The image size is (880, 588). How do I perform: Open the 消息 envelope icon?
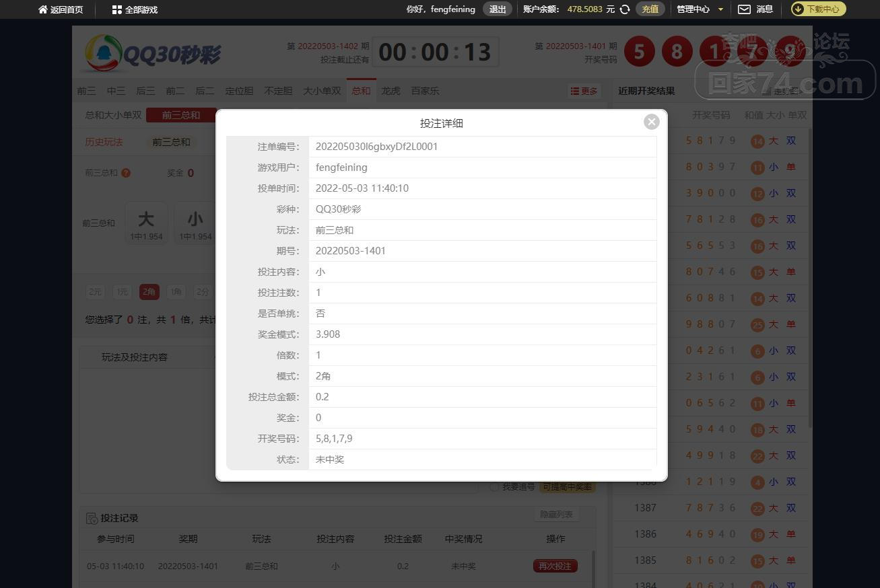(x=744, y=9)
